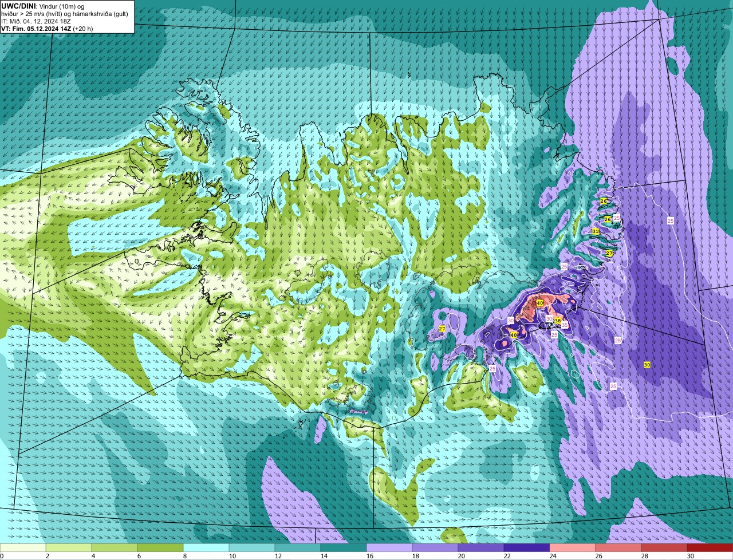
Task: Click the 'VT: Fim. 05.12.2024 14Z (+20 h)' line
Action: pyautogui.click(x=47, y=29)
